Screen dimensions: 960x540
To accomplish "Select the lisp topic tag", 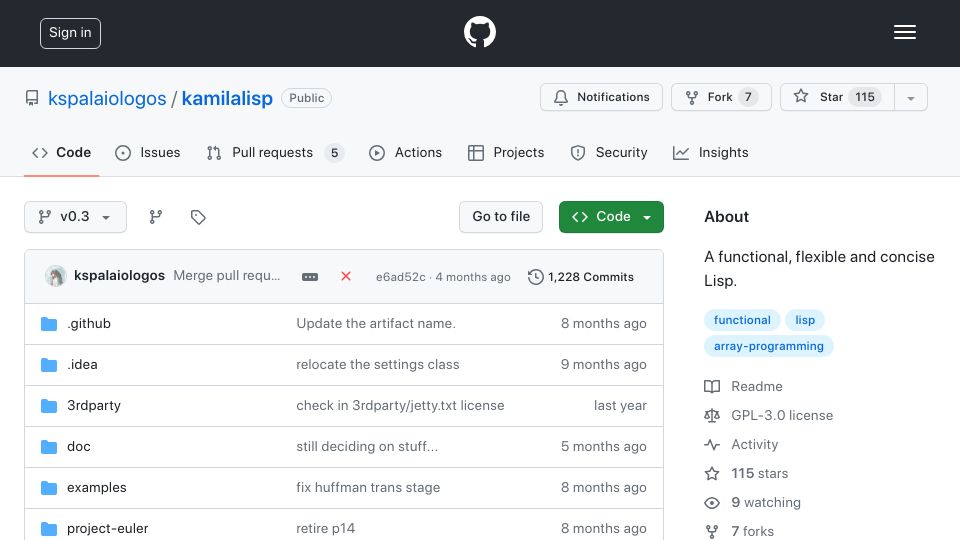I will point(804,320).
